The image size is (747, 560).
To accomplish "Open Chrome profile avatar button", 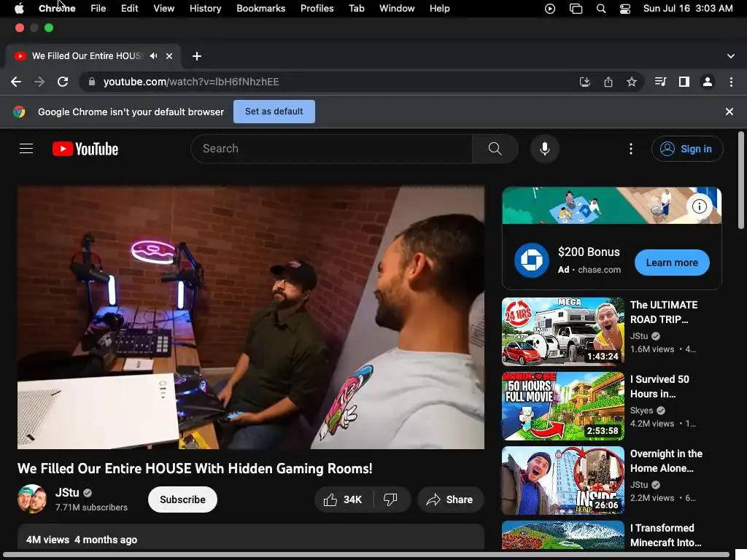I will point(708,82).
